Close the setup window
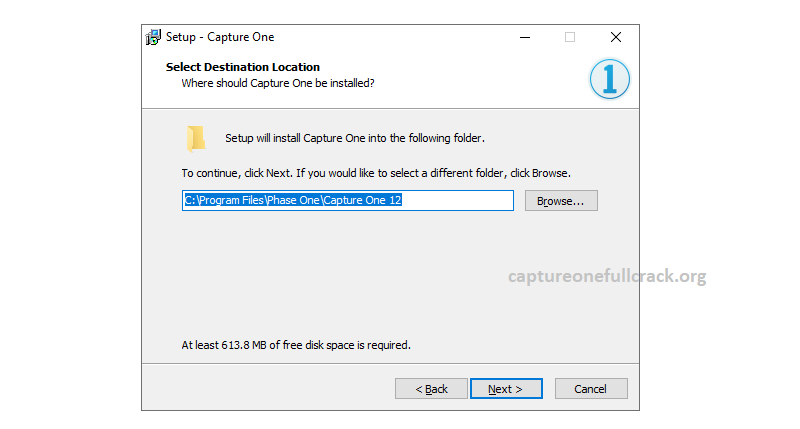 click(x=616, y=37)
